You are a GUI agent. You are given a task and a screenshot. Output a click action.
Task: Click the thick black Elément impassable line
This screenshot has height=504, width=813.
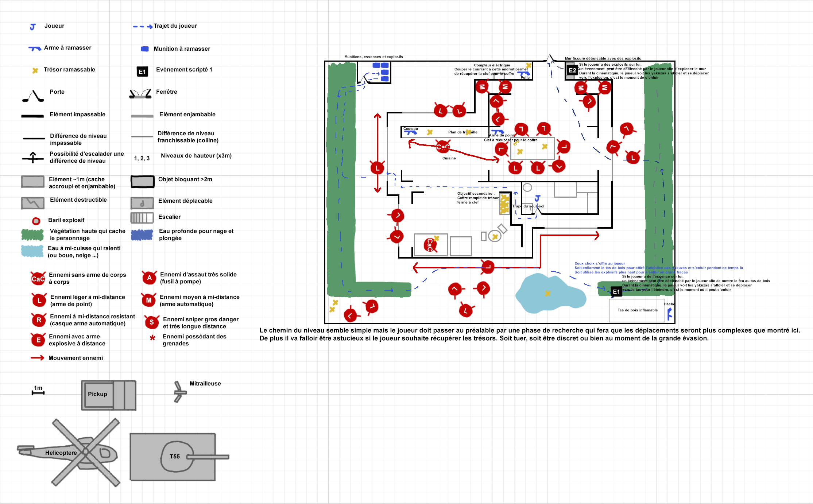point(32,116)
